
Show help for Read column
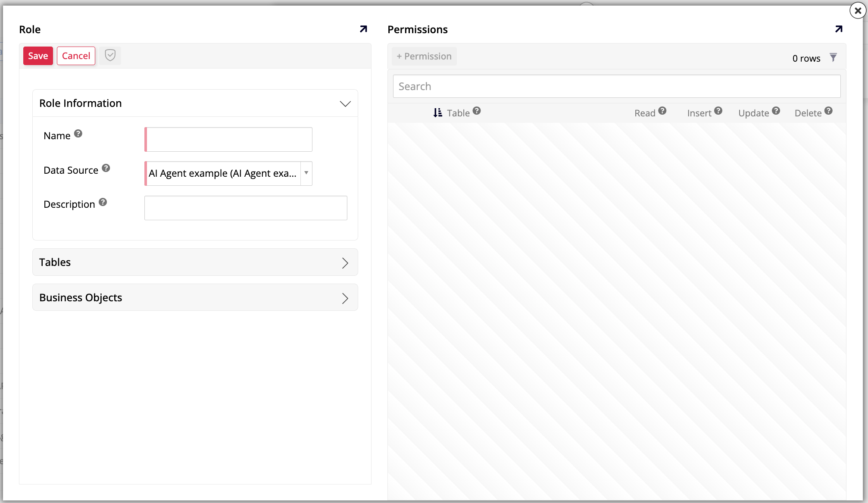(662, 111)
